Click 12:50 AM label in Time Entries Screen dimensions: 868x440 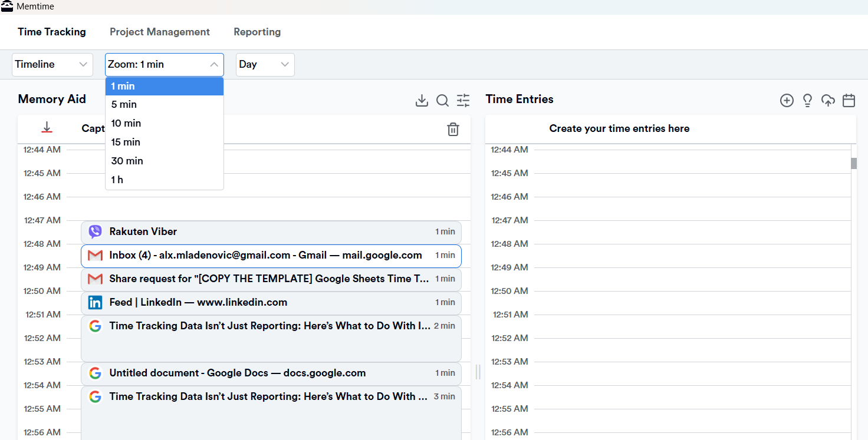point(509,291)
